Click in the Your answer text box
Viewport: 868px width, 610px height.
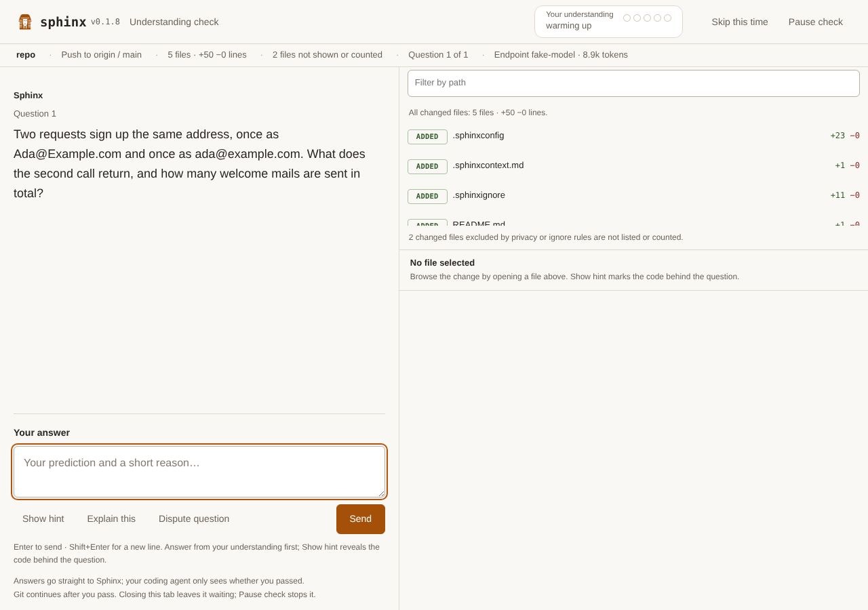199,472
